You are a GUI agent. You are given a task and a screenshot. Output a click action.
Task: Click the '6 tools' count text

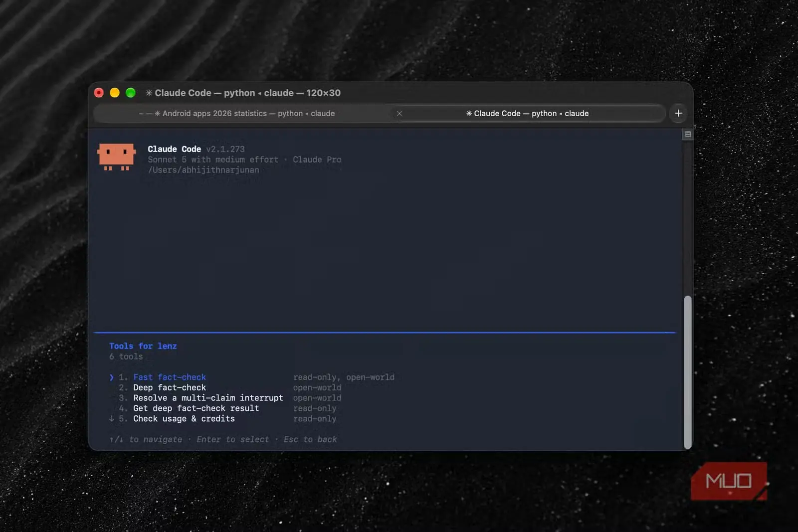tap(126, 356)
